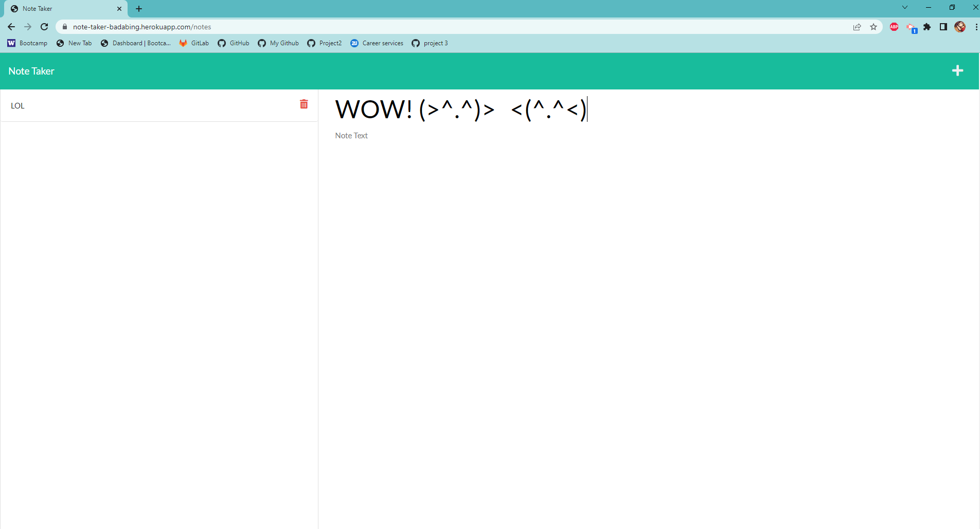Open the GitHub bookmark
The height and width of the screenshot is (529, 980).
(x=233, y=43)
